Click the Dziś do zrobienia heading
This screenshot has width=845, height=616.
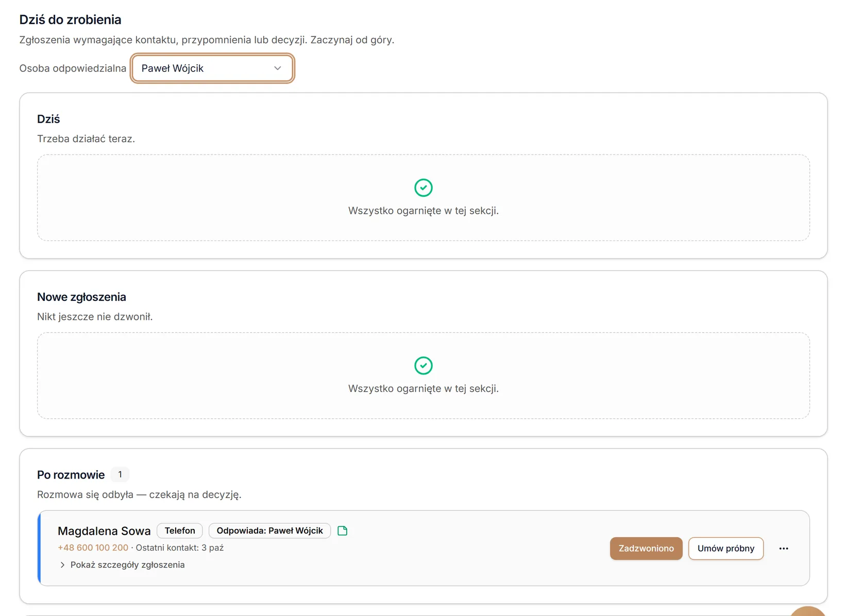[71, 20]
